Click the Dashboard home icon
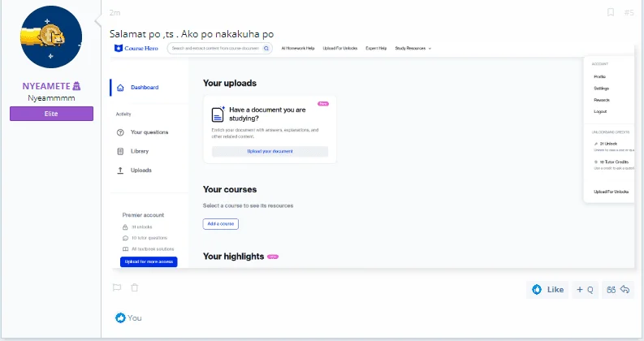 coord(120,88)
